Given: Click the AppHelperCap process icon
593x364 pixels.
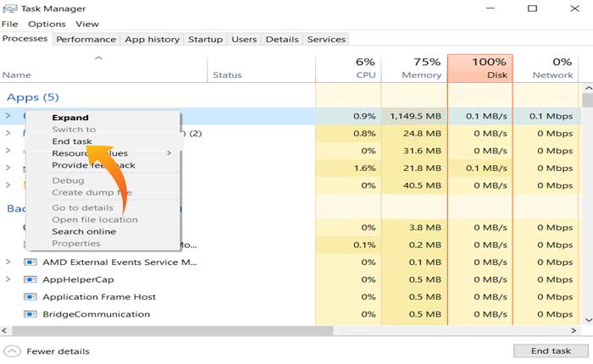Looking at the screenshot, I should point(30,279).
